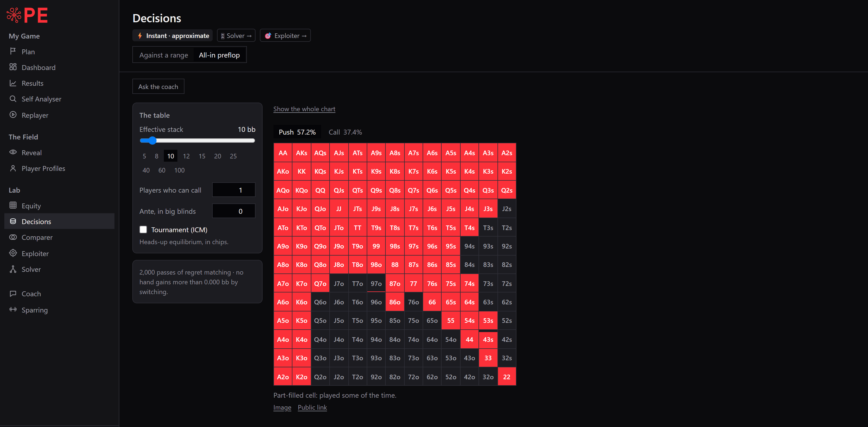The height and width of the screenshot is (427, 868).
Task: Open Equity via its table icon
Action: [x=13, y=205]
